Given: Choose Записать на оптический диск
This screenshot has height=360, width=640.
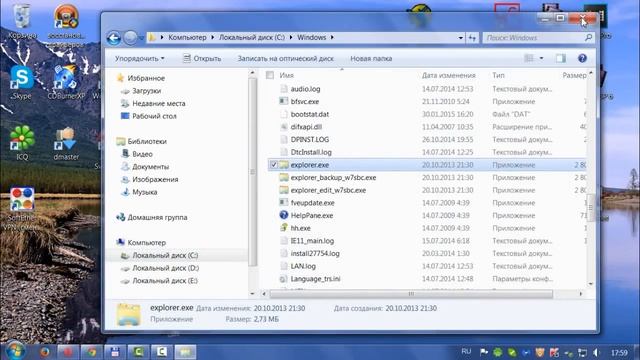Looking at the screenshot, I should (285, 58).
